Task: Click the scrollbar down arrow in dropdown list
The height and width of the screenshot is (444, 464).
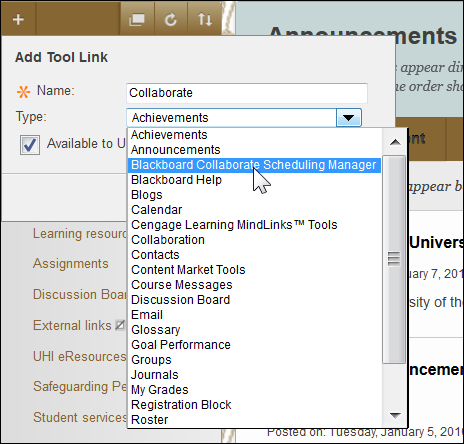Action: coord(395,415)
